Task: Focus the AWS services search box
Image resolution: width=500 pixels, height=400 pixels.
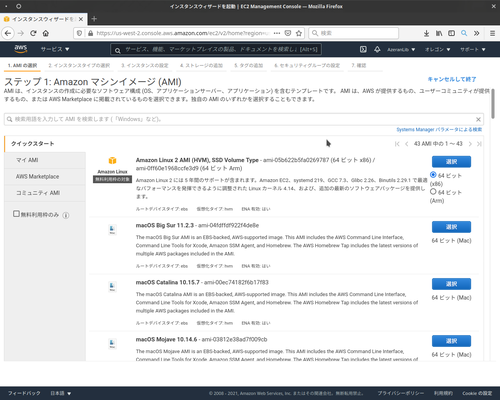Action: (x=216, y=50)
